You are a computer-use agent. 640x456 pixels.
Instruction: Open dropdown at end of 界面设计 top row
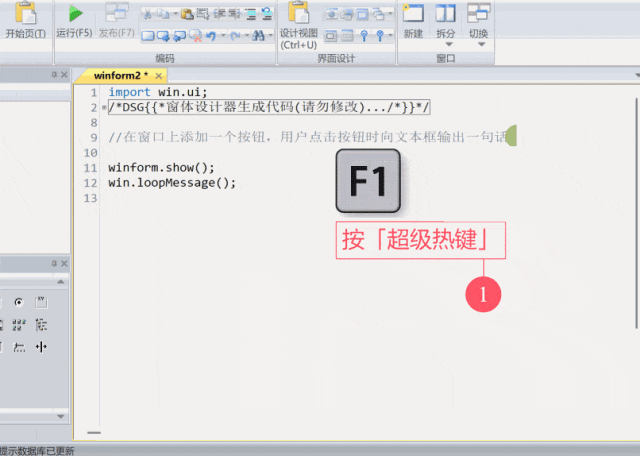(390, 13)
